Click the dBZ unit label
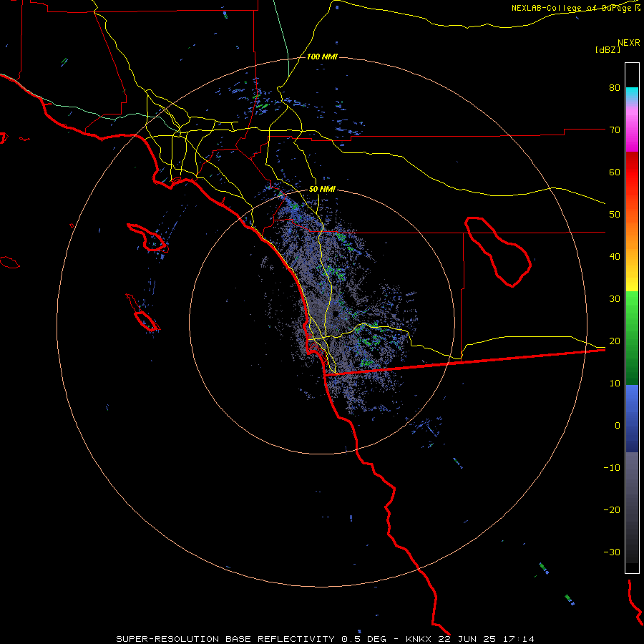This screenshot has height=644, width=644. (608, 49)
